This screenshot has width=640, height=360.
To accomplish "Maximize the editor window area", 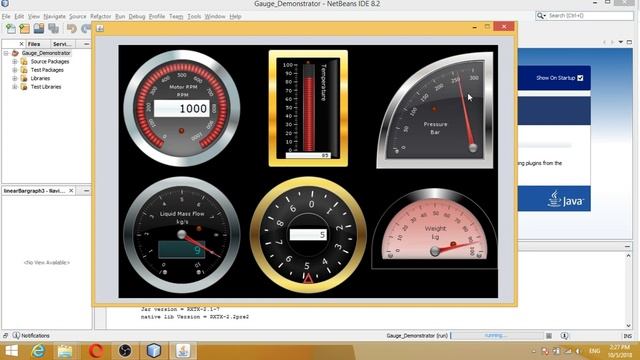I will click(629, 42).
